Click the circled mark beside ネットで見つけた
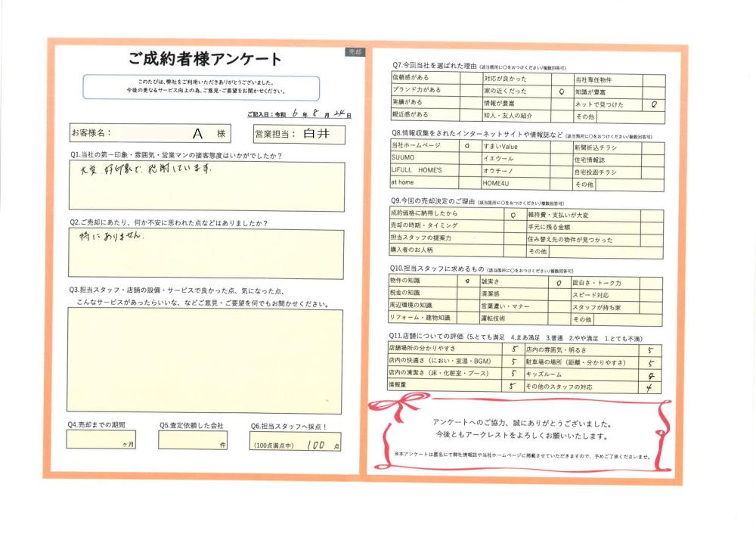 click(654, 104)
